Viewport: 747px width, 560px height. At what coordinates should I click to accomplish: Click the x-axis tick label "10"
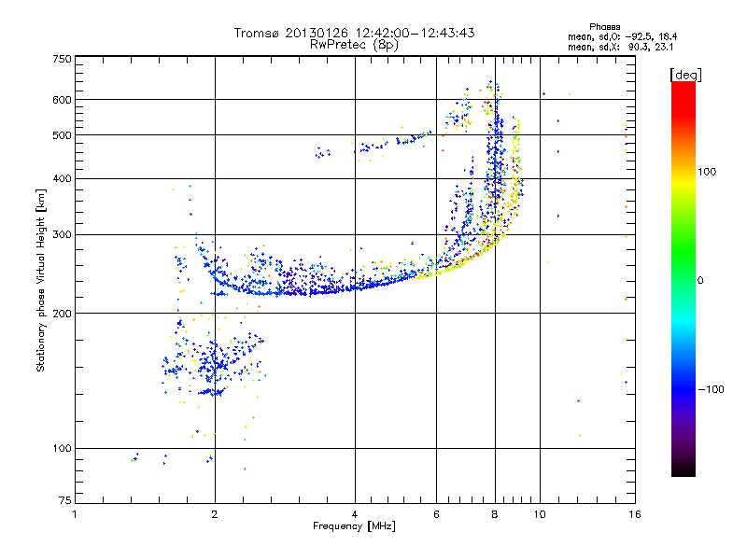(x=540, y=514)
